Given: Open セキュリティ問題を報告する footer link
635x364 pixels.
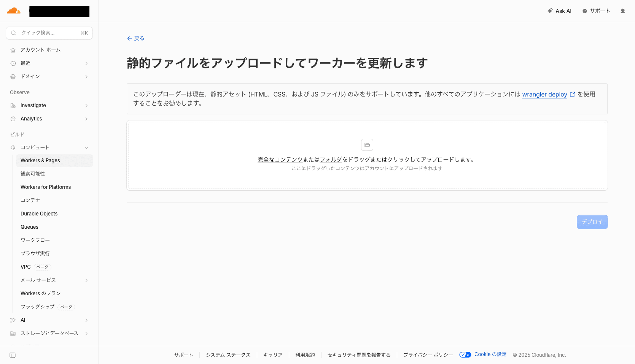Looking at the screenshot, I should click(x=359, y=355).
